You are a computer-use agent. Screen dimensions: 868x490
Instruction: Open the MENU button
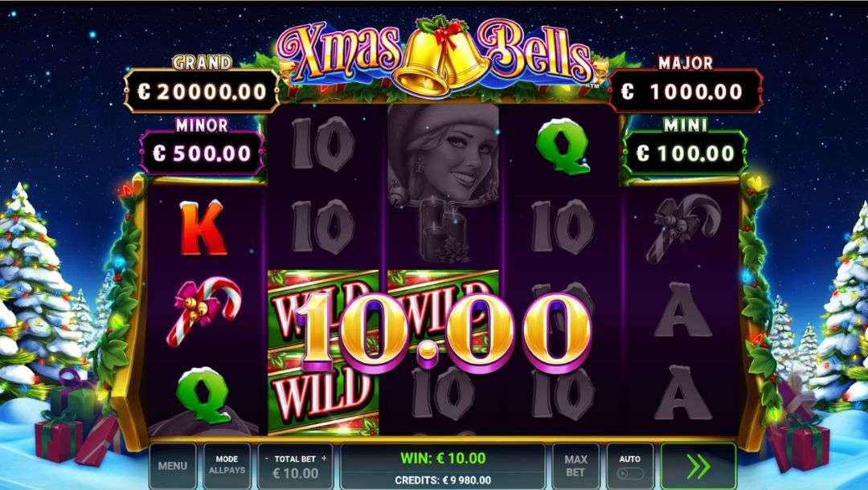pos(172,466)
